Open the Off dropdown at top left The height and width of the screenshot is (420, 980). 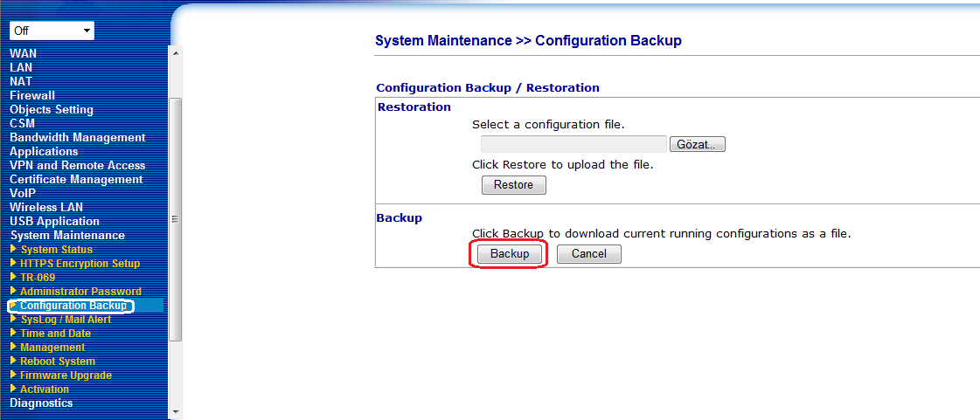(52, 31)
